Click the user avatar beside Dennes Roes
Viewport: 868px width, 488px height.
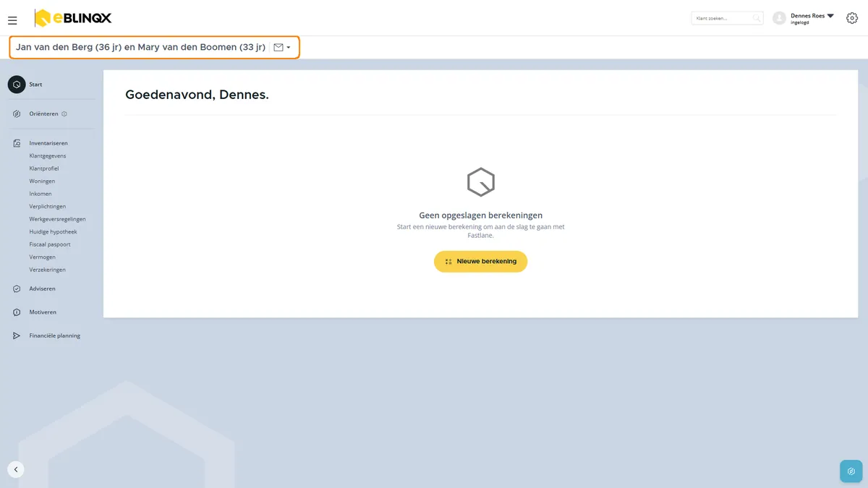(x=779, y=18)
